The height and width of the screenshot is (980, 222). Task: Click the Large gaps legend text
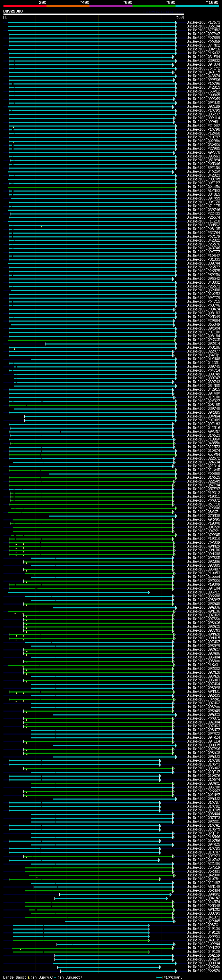[43, 977]
